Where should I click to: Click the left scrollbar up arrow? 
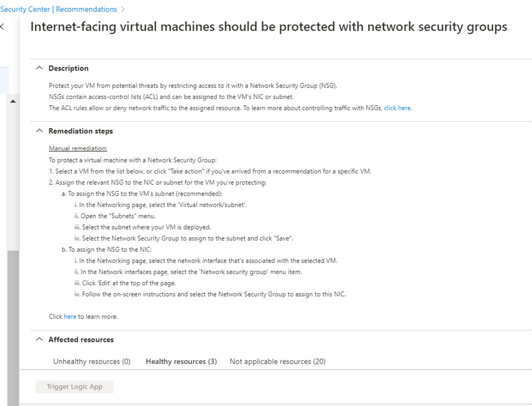pyautogui.click(x=13, y=101)
